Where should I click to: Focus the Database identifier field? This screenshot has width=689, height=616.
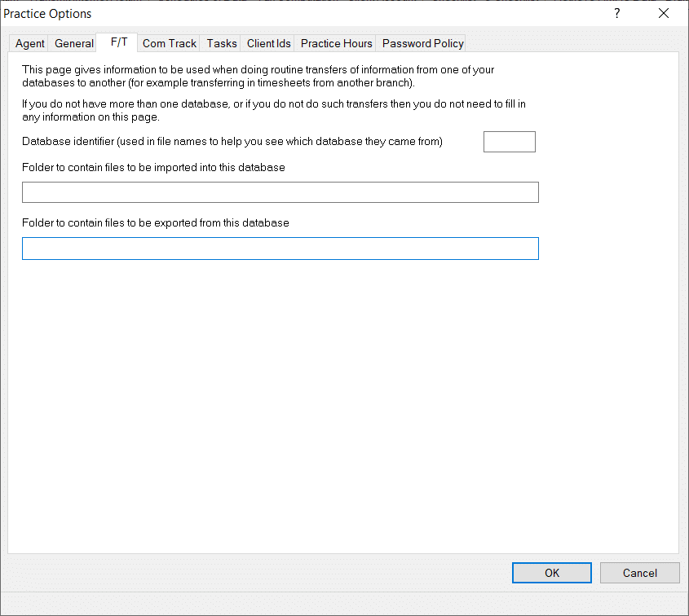click(510, 142)
